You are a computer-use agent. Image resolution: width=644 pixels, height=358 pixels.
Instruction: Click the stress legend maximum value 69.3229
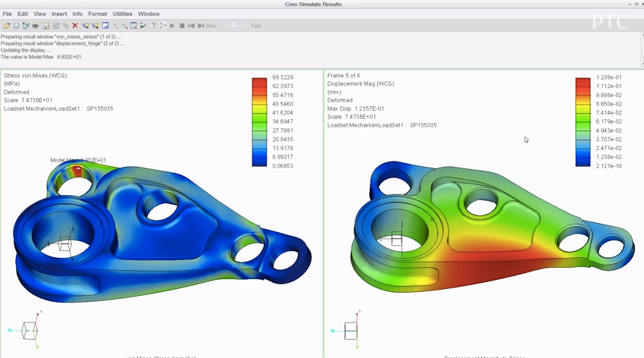[283, 77]
